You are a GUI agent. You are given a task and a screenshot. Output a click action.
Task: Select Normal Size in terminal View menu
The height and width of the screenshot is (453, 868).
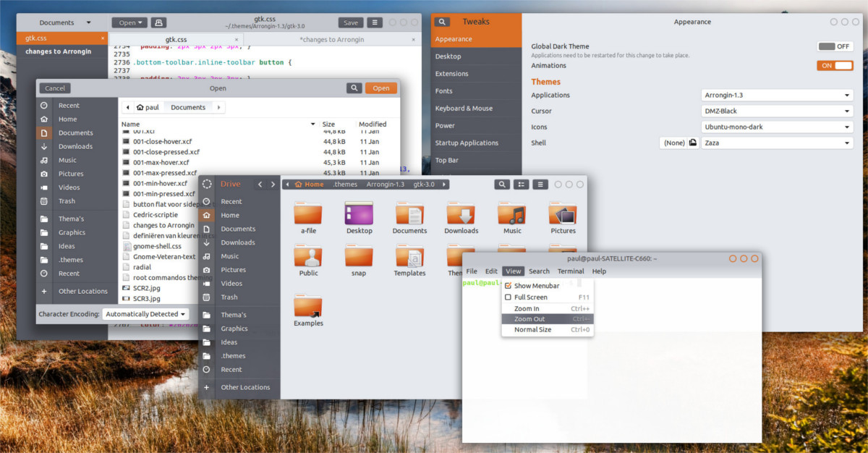pos(548,330)
